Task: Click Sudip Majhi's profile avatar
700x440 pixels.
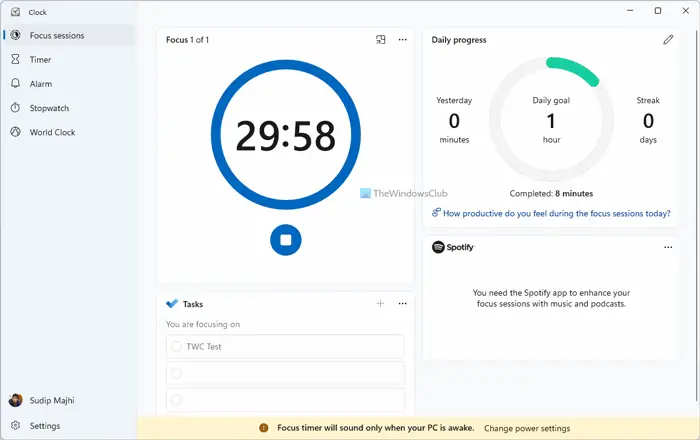Action: click(x=16, y=400)
